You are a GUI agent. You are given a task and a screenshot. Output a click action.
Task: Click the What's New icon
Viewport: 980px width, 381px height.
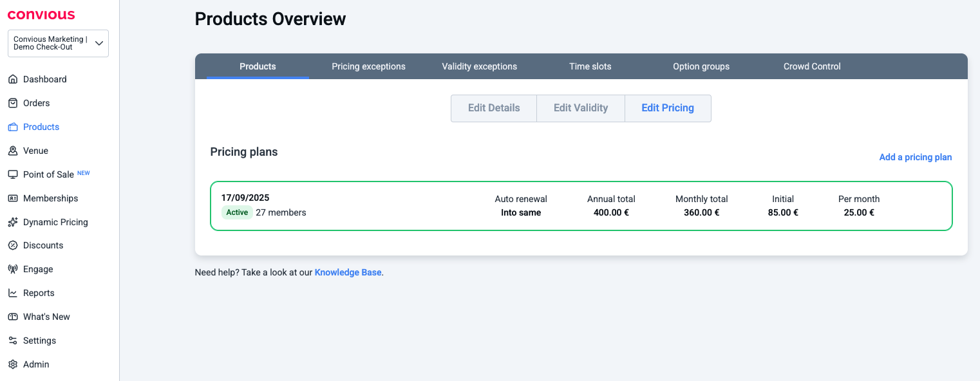[12, 317]
